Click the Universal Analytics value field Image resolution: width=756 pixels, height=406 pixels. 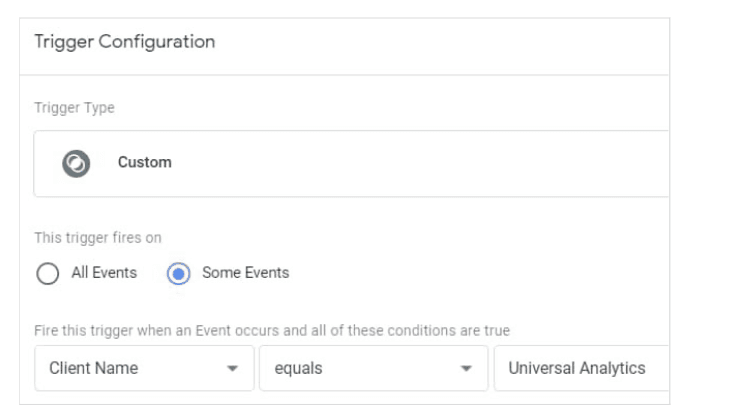pos(581,368)
